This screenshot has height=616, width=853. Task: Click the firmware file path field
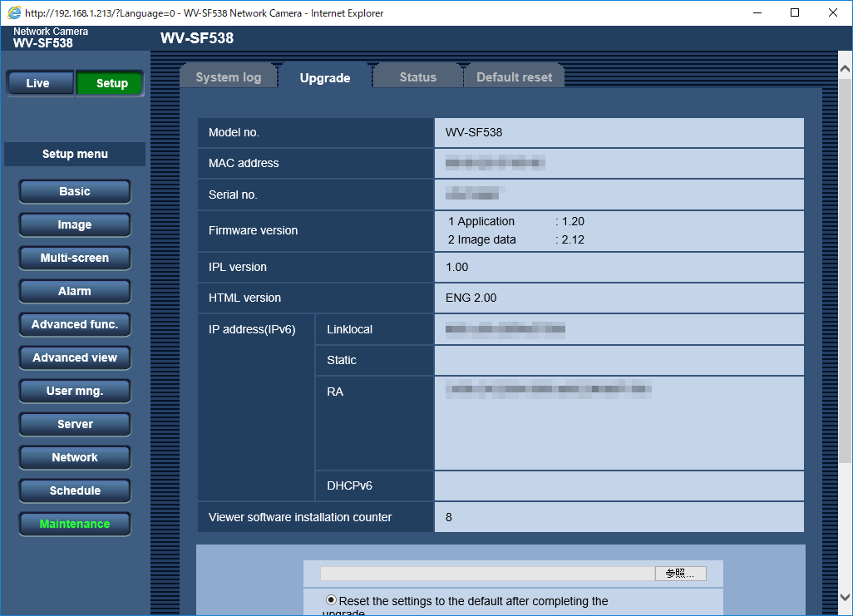487,573
